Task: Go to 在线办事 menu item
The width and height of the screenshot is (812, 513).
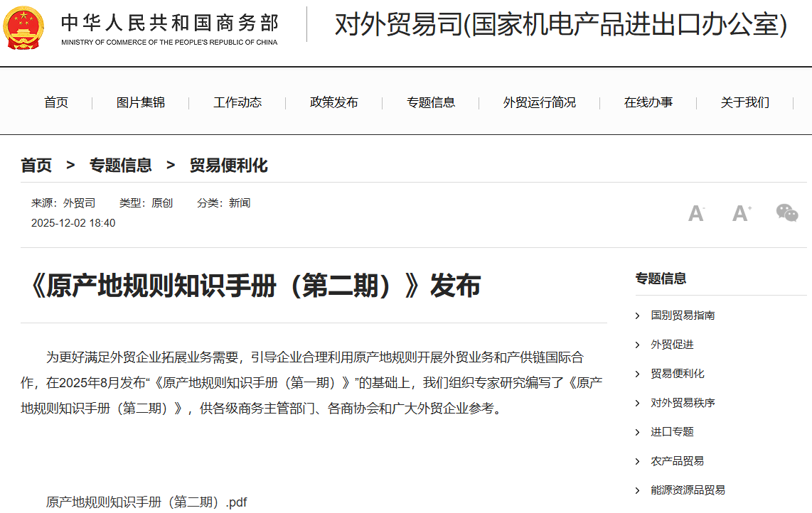Action: pos(648,102)
